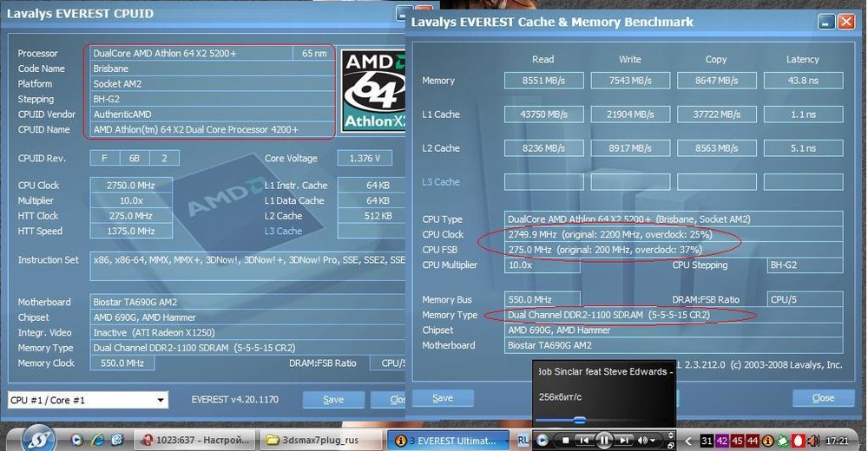Screen dimensions: 868x451
Task: Click the tray temperature icon showing 44
Action: (x=753, y=441)
